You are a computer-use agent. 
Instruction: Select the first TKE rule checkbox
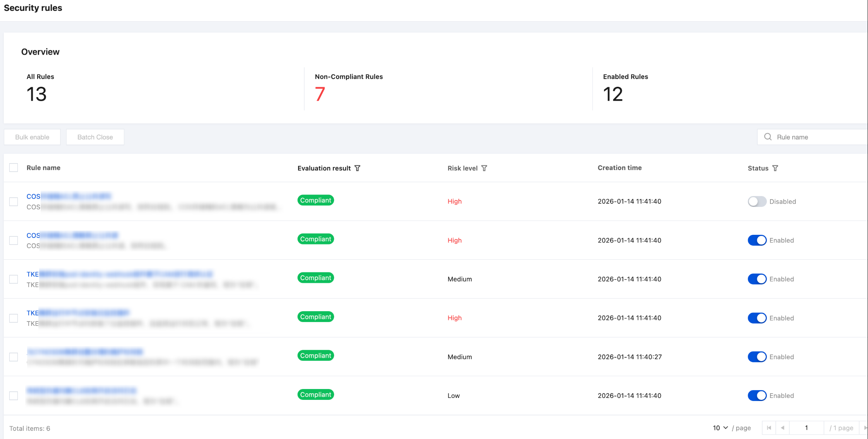coord(14,279)
